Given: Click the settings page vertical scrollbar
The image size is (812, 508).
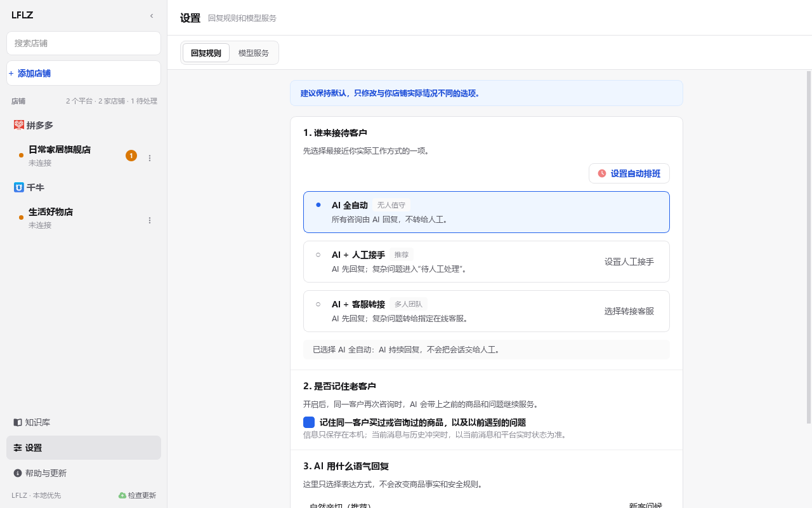Looking at the screenshot, I should pos(809,247).
